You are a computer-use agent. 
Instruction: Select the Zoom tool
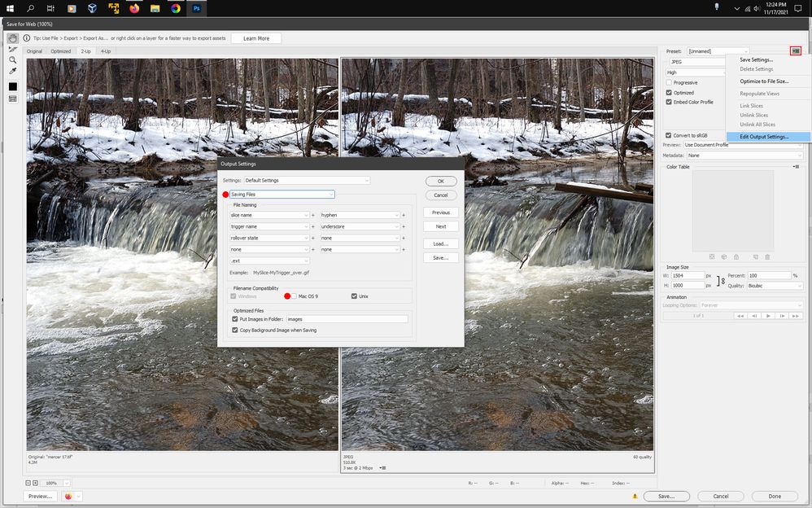coord(13,60)
